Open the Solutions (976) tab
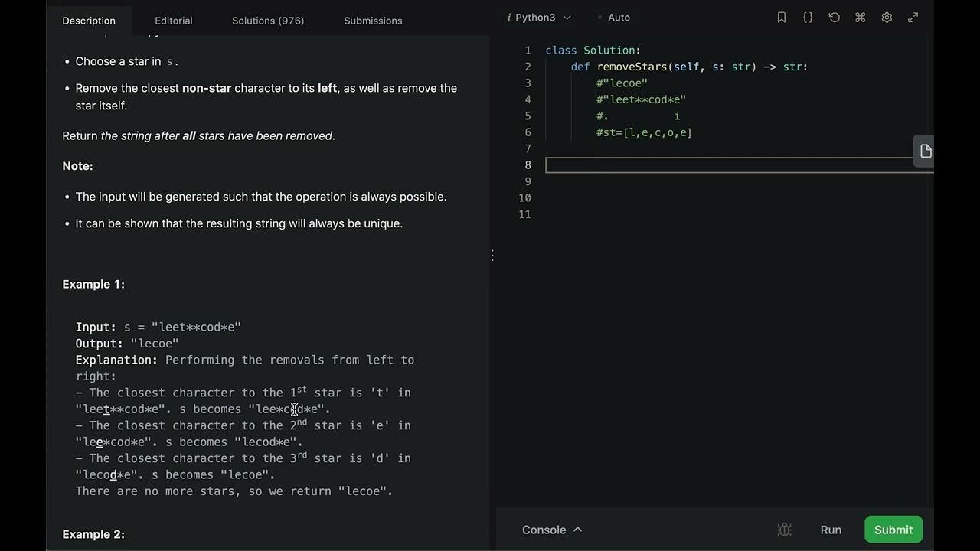The width and height of the screenshot is (980, 551). [x=268, y=21]
